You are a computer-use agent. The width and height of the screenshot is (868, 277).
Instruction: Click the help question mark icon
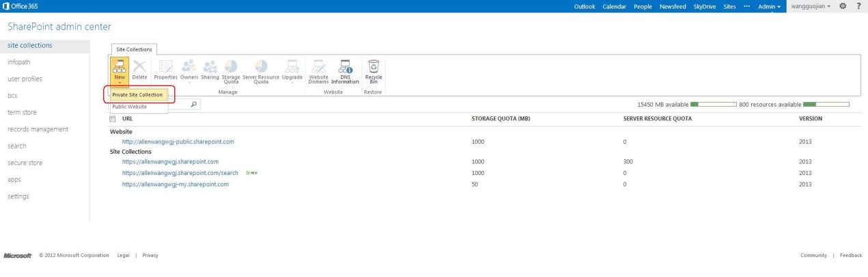[858, 6]
